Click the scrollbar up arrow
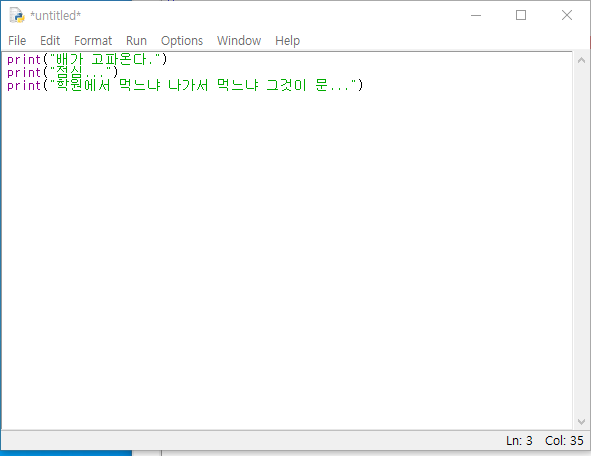The image size is (591, 456). [581, 60]
